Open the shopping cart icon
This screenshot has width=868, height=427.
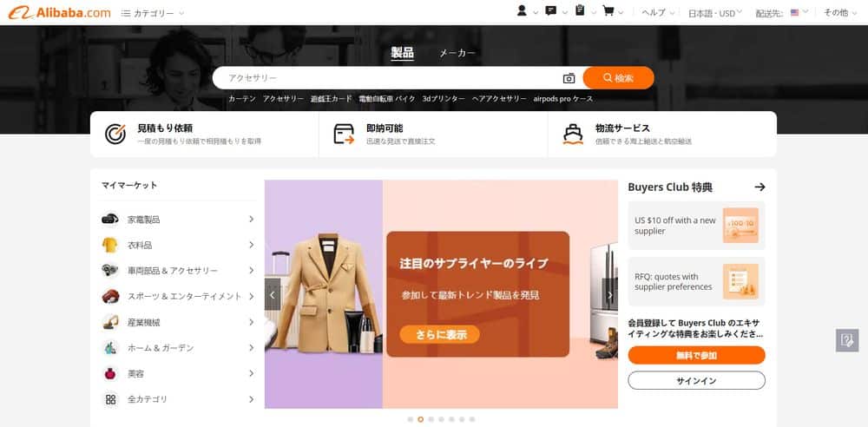[608, 11]
